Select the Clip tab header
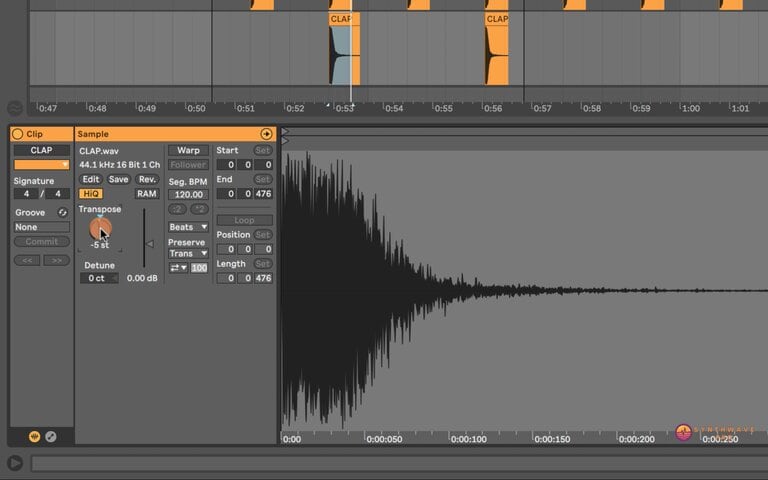 42,134
